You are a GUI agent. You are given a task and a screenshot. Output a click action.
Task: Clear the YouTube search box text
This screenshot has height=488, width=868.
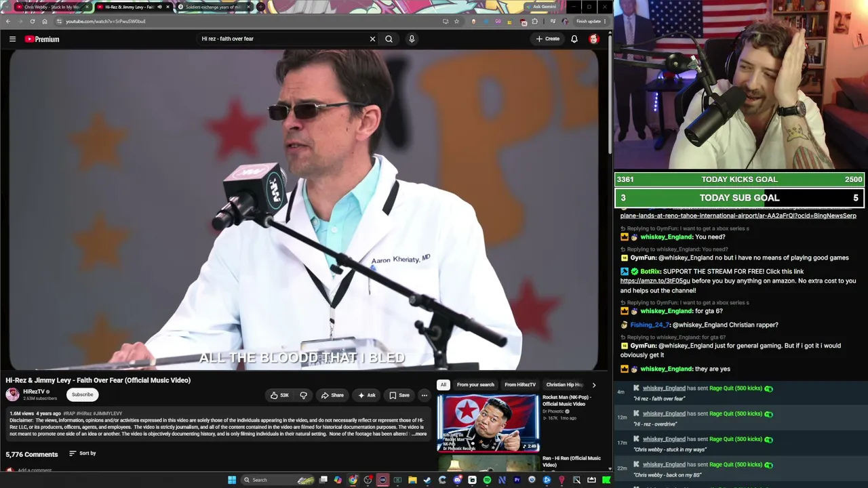pos(372,39)
